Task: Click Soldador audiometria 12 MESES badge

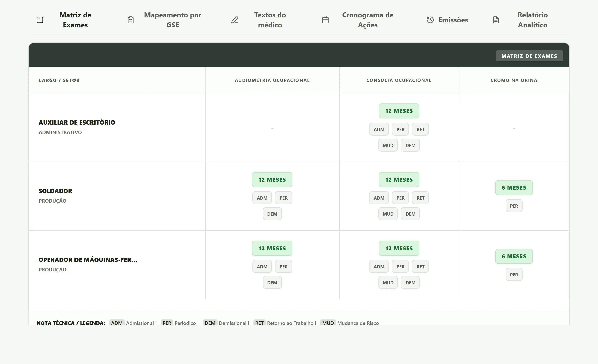Action: [272, 180]
